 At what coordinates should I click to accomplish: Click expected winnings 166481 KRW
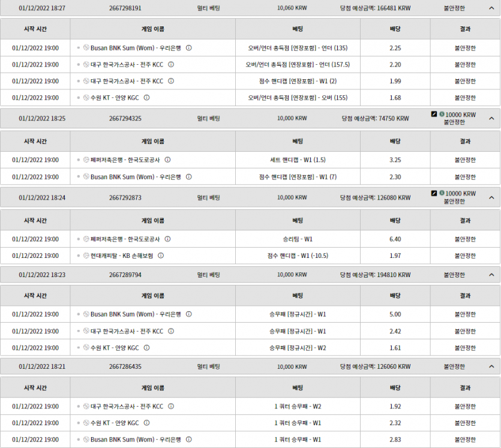pyautogui.click(x=375, y=8)
